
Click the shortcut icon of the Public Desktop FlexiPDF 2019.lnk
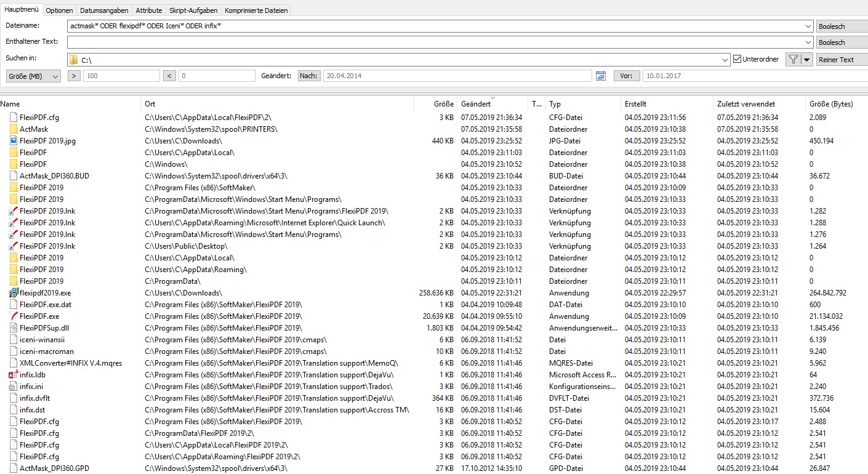click(14, 246)
